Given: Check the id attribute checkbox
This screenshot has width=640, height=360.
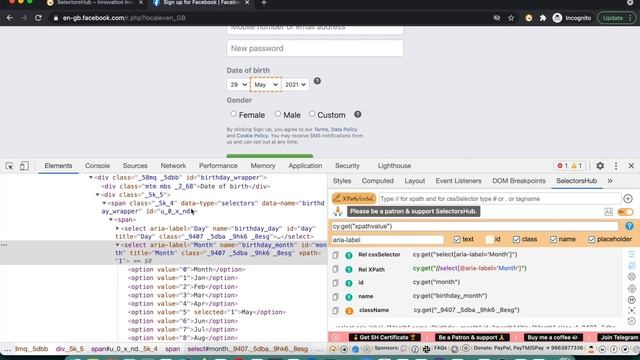Looking at the screenshot, I should point(489,239).
